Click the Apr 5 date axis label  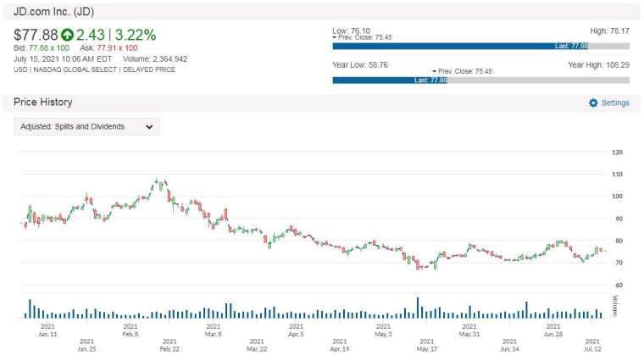(296, 330)
